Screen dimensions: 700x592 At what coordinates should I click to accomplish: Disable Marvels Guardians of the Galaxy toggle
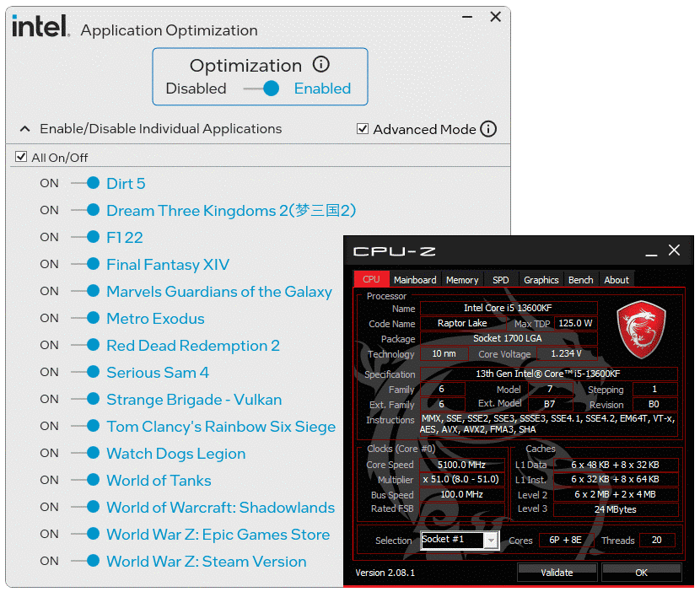86,291
